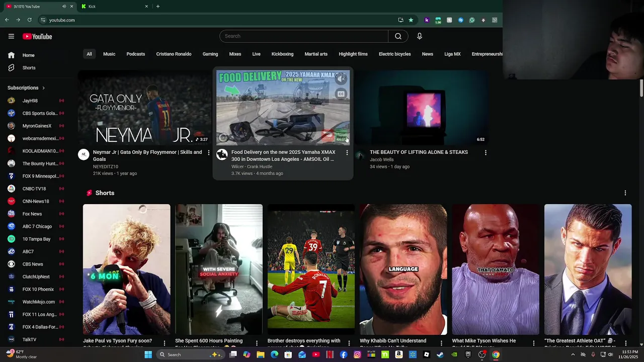
Task: Open more options for Shorts shelf
Action: coord(625,193)
